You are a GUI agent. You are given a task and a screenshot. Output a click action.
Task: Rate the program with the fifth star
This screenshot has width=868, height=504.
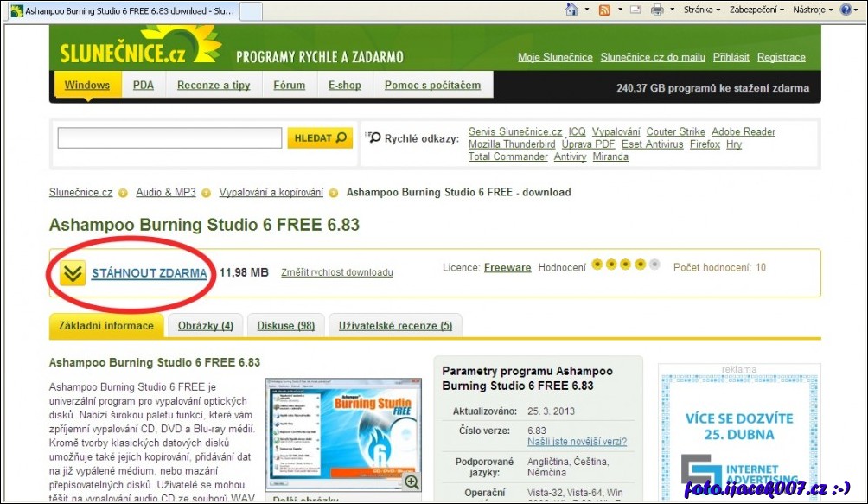click(654, 265)
